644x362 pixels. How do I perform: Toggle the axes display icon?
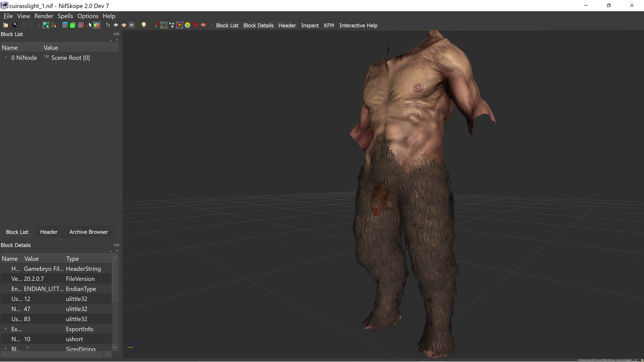164,25
